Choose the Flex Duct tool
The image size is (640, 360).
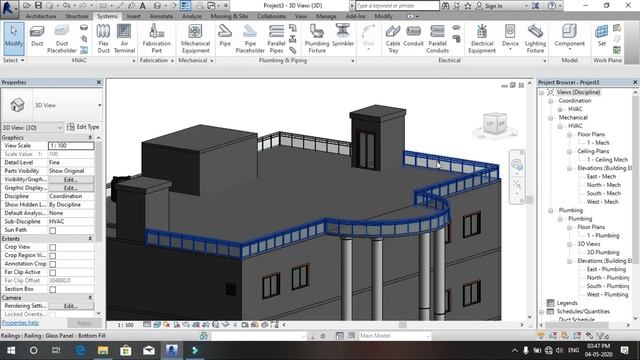click(x=103, y=39)
